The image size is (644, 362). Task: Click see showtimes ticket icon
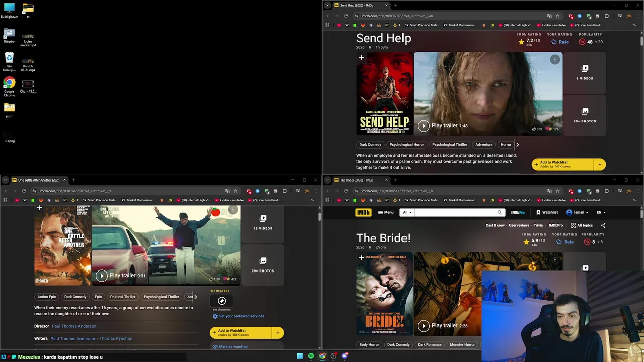[x=222, y=301]
